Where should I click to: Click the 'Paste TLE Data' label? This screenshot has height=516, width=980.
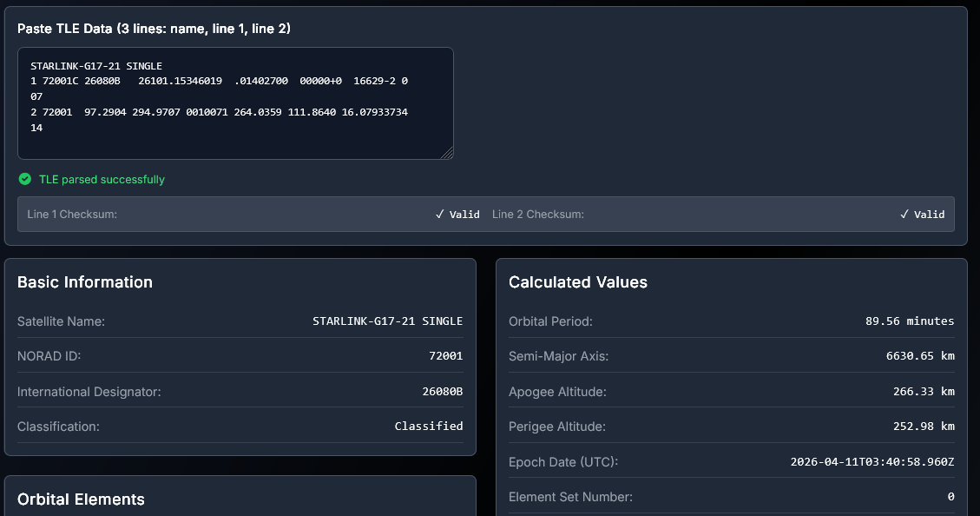pyautogui.click(x=154, y=29)
